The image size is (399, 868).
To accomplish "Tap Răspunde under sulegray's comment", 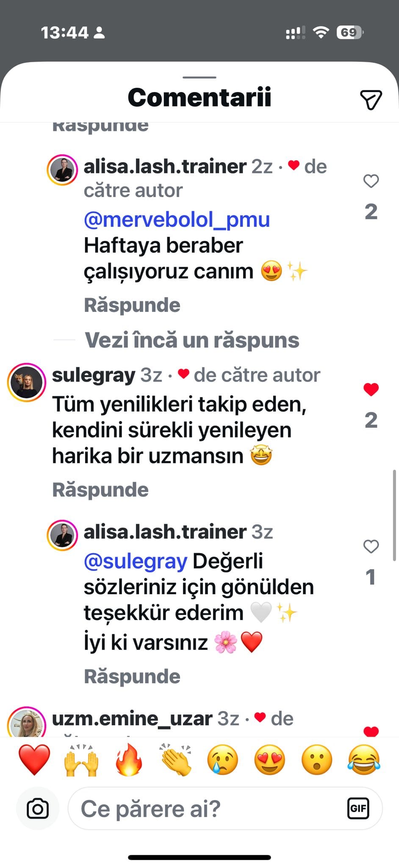I will (x=100, y=490).
